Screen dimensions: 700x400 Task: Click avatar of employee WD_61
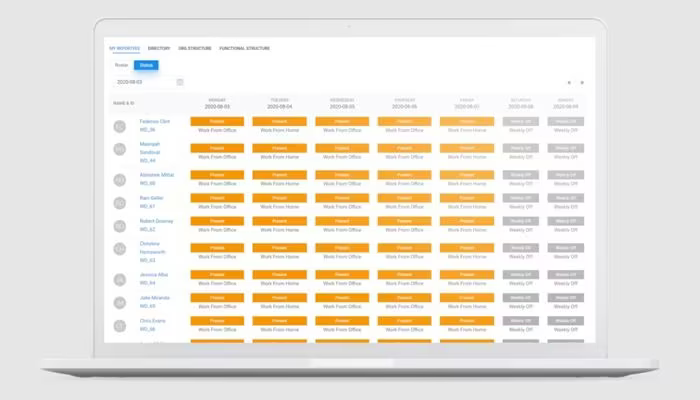pyautogui.click(x=120, y=203)
